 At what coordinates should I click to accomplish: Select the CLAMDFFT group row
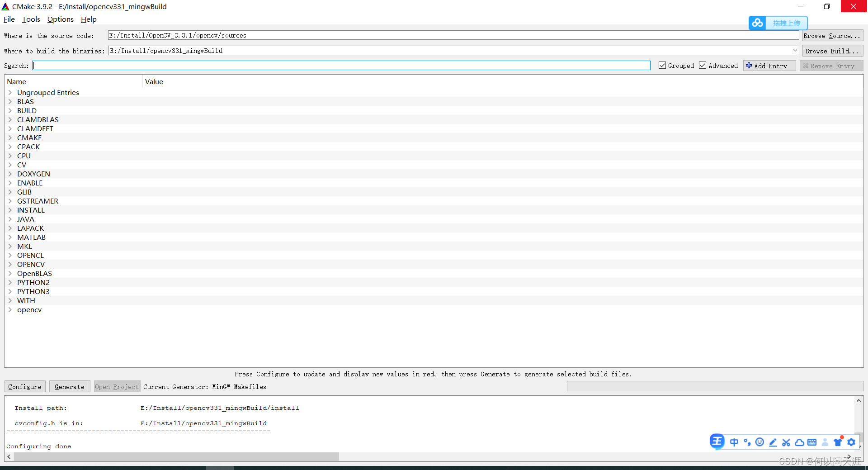(434, 128)
